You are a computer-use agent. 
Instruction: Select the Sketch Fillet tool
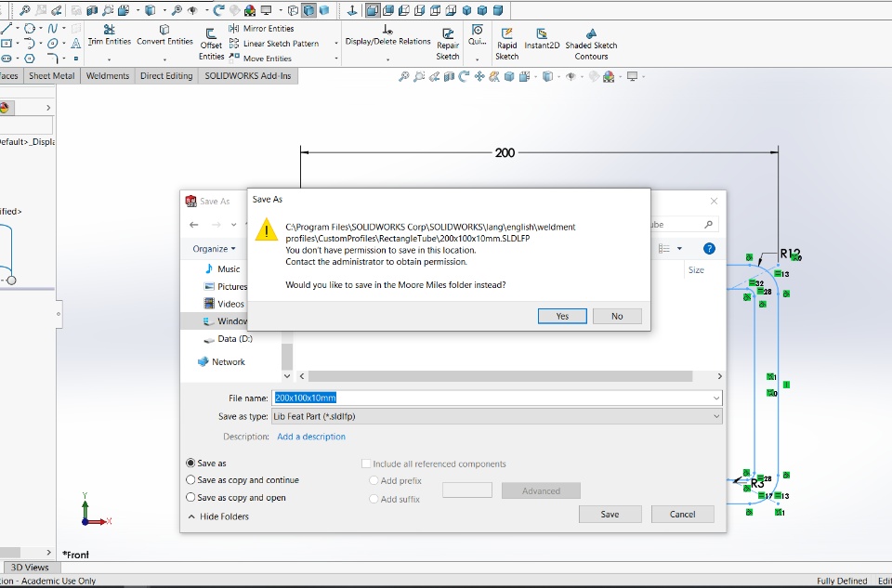(53, 58)
